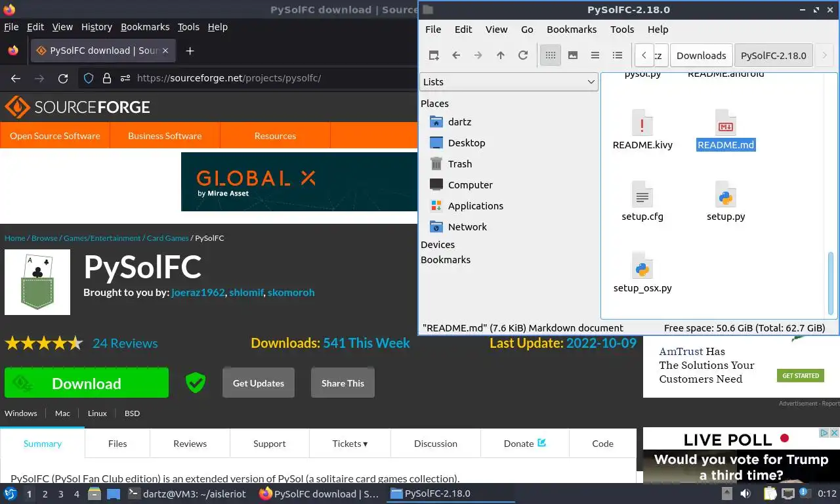The width and height of the screenshot is (840, 504).
Task: Go back in file manager history
Action: [456, 55]
